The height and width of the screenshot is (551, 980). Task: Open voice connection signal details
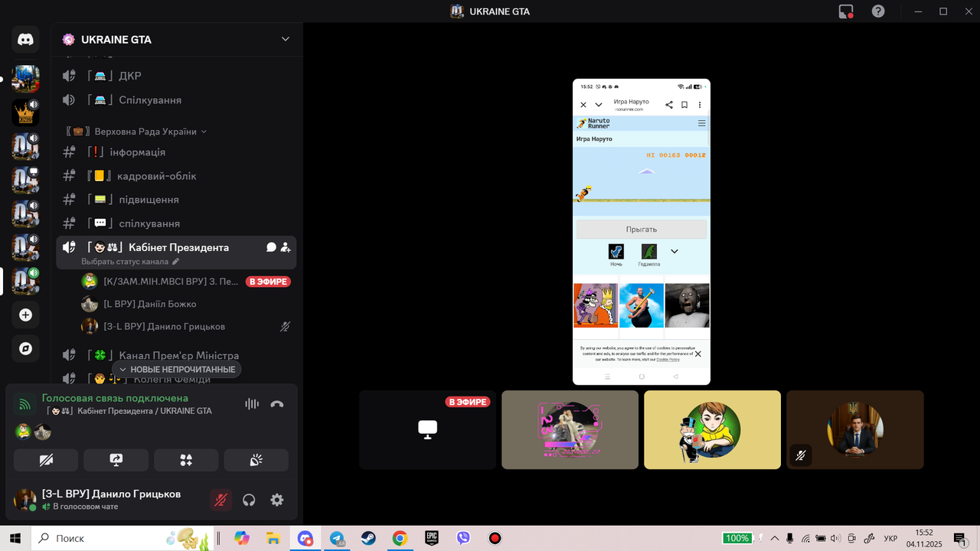[25, 404]
